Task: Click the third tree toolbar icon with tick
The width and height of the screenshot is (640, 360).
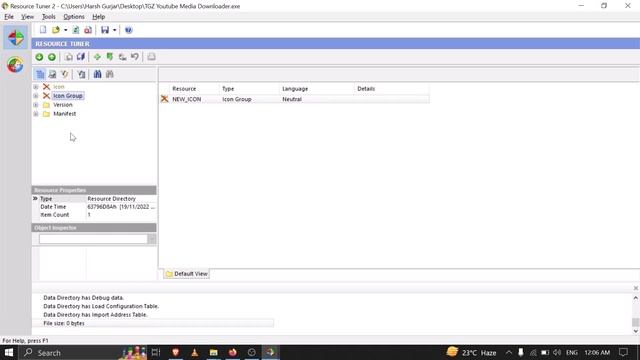Action: [x=64, y=74]
